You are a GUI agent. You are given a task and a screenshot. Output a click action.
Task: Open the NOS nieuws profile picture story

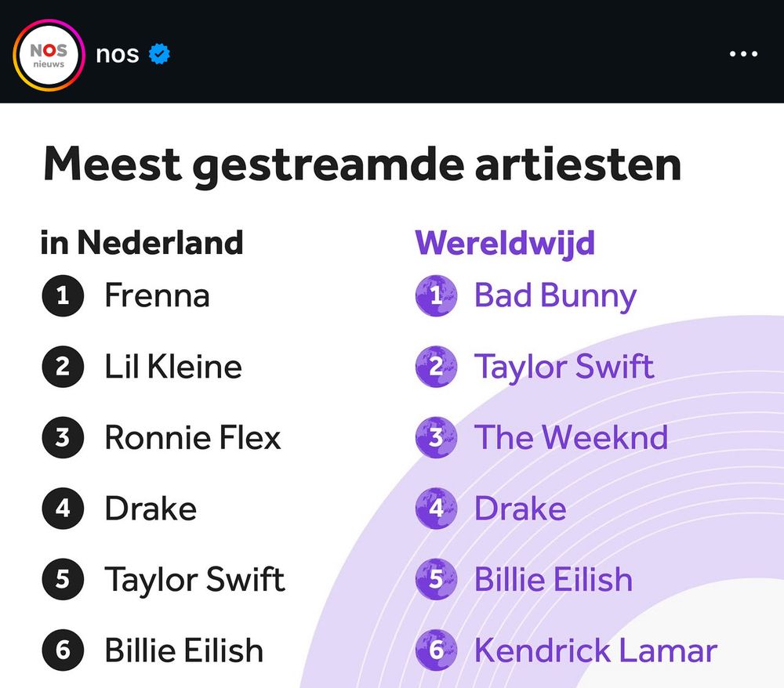(49, 55)
